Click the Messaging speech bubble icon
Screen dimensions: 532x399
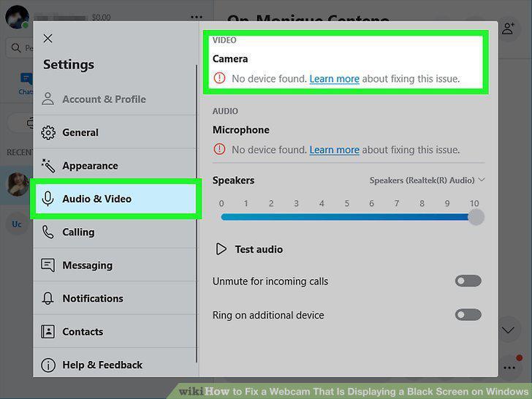click(47, 265)
